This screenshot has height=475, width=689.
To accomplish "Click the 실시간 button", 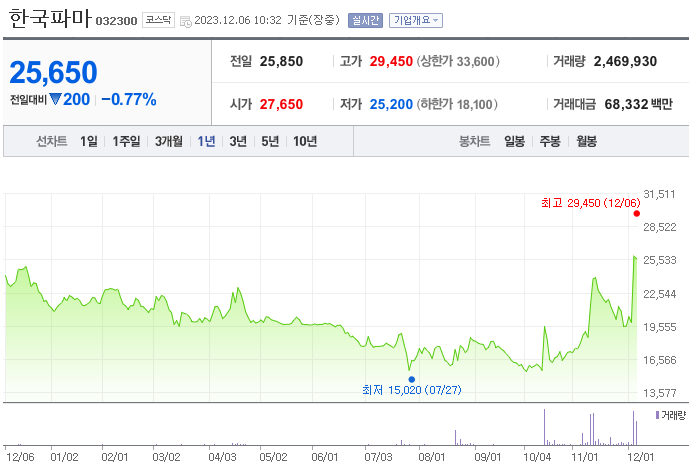I will (x=365, y=20).
